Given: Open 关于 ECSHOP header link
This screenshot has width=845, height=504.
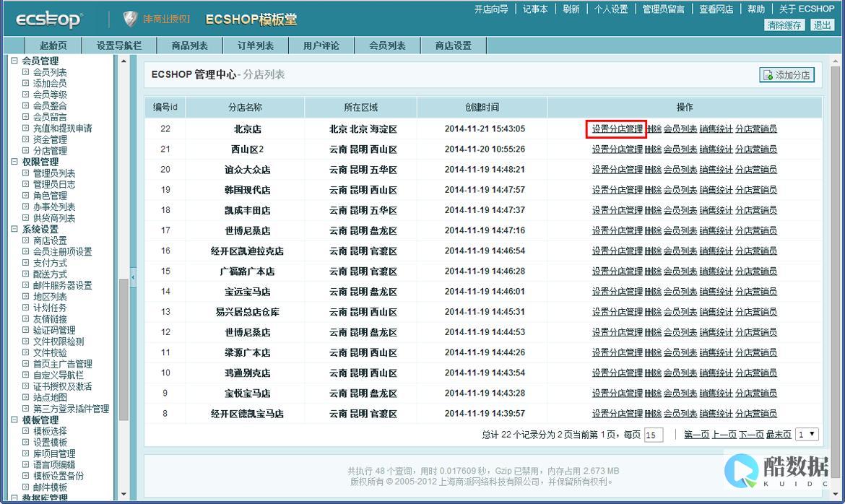Looking at the screenshot, I should coord(807,9).
